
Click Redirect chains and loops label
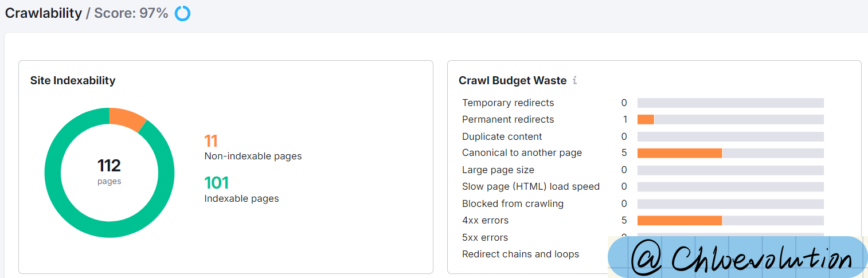click(x=521, y=254)
